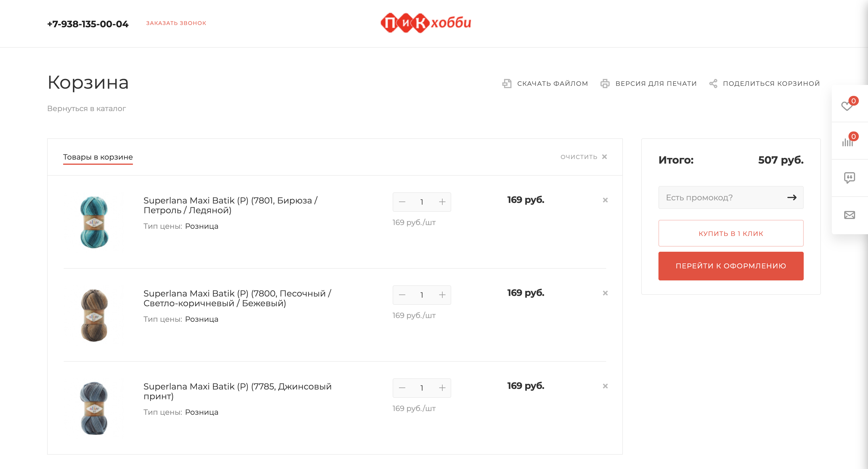This screenshot has width=868, height=469.
Task: Click the Заказать звонок link
Action: (x=176, y=23)
